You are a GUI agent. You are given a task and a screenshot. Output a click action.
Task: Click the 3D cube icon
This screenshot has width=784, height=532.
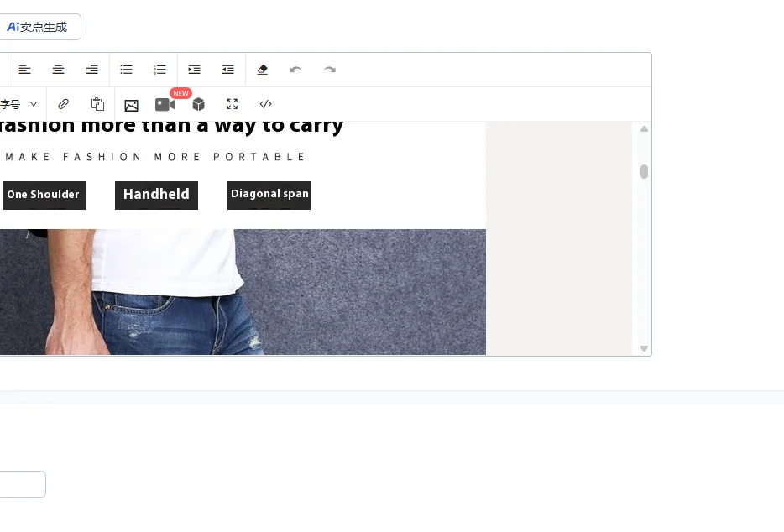pyautogui.click(x=199, y=104)
